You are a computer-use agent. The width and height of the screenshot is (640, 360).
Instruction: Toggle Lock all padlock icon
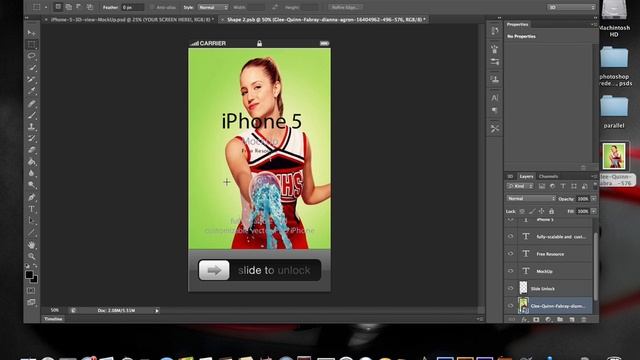[x=551, y=211]
